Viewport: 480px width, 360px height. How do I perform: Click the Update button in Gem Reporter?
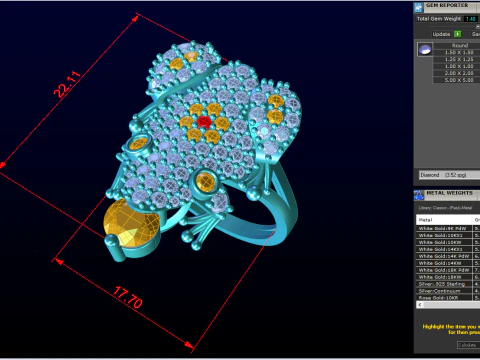tap(441, 34)
